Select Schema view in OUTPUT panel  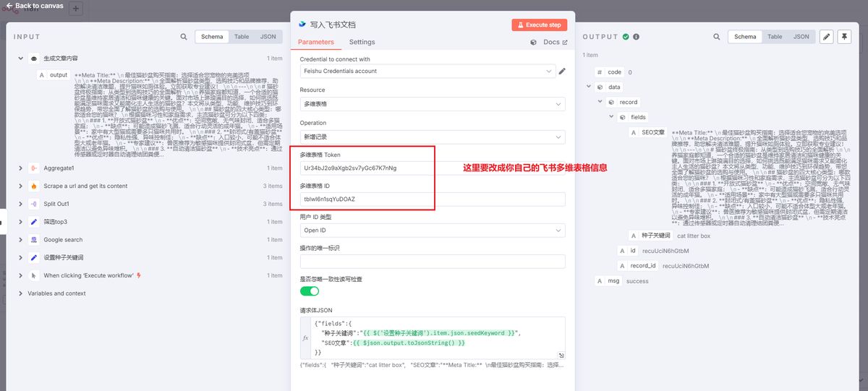click(x=745, y=37)
